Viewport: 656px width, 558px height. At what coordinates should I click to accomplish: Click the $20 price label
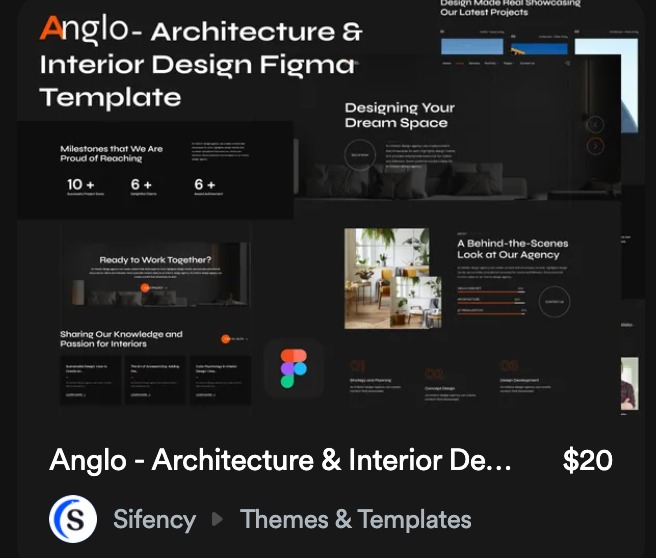[587, 461]
